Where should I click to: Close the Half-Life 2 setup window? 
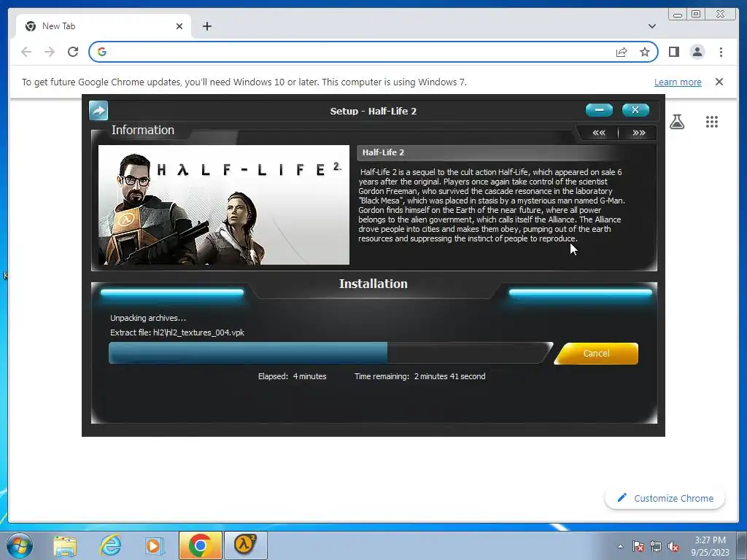[635, 110]
